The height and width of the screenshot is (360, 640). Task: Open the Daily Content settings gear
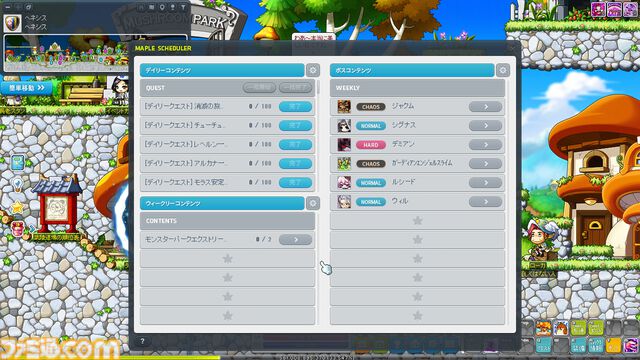313,70
